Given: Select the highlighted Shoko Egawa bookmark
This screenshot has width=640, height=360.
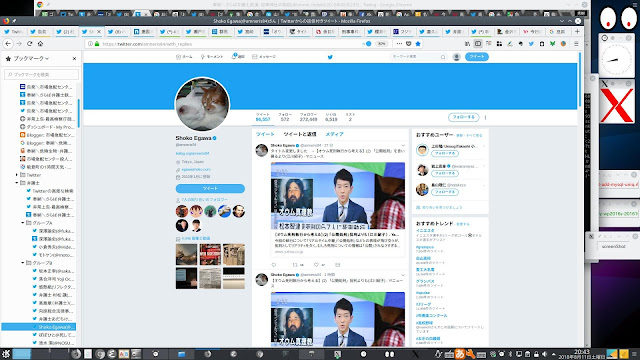Looking at the screenshot, I should click(x=39, y=327).
